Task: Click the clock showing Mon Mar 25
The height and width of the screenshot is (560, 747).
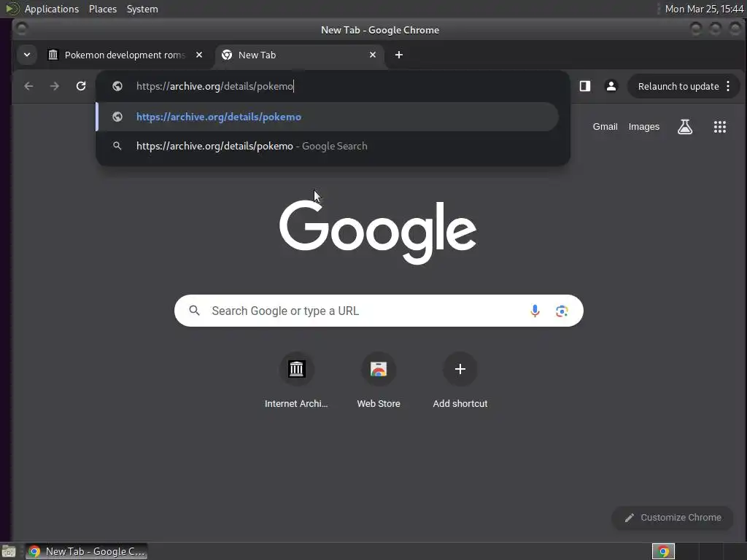Action: point(704,9)
